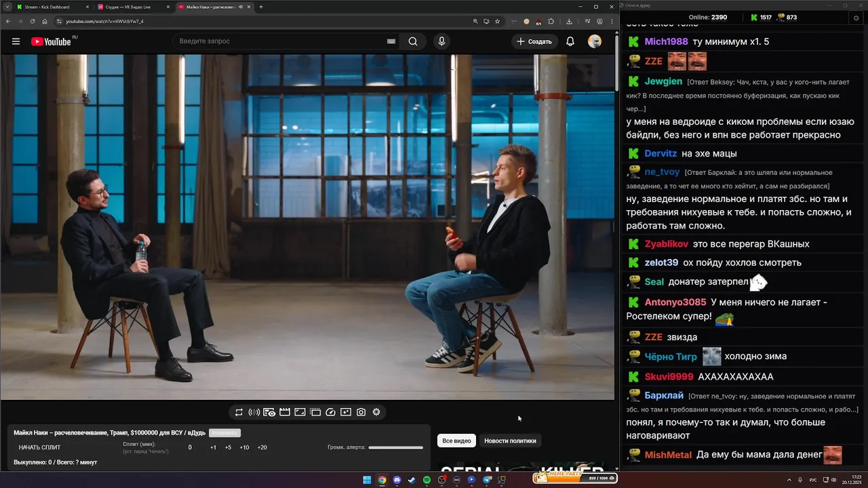Go to the YouTube home logo
Screen dimensions: 868x488
click(51, 41)
